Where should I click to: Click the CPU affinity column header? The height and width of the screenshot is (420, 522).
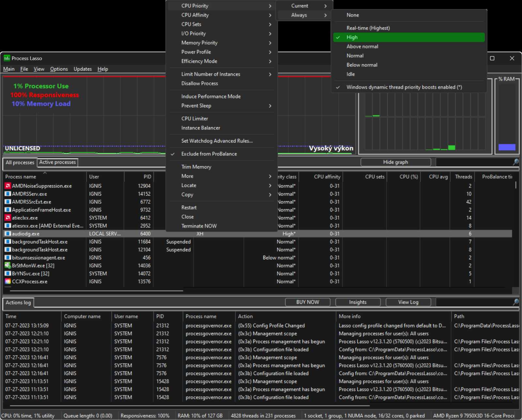click(321, 176)
